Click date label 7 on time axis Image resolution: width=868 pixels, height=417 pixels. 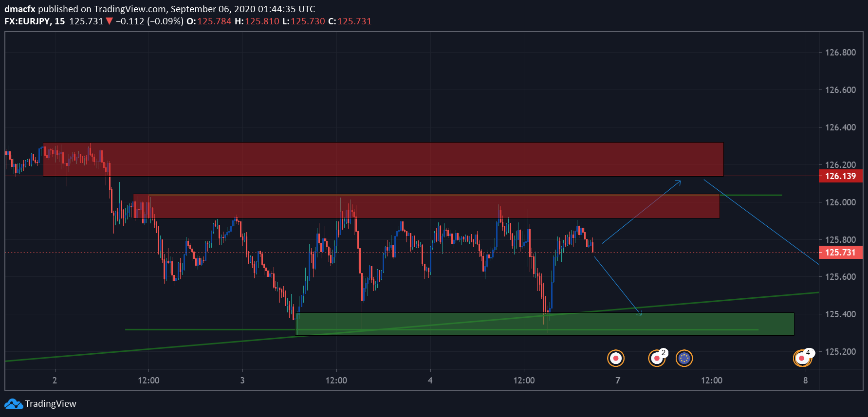pos(618,381)
